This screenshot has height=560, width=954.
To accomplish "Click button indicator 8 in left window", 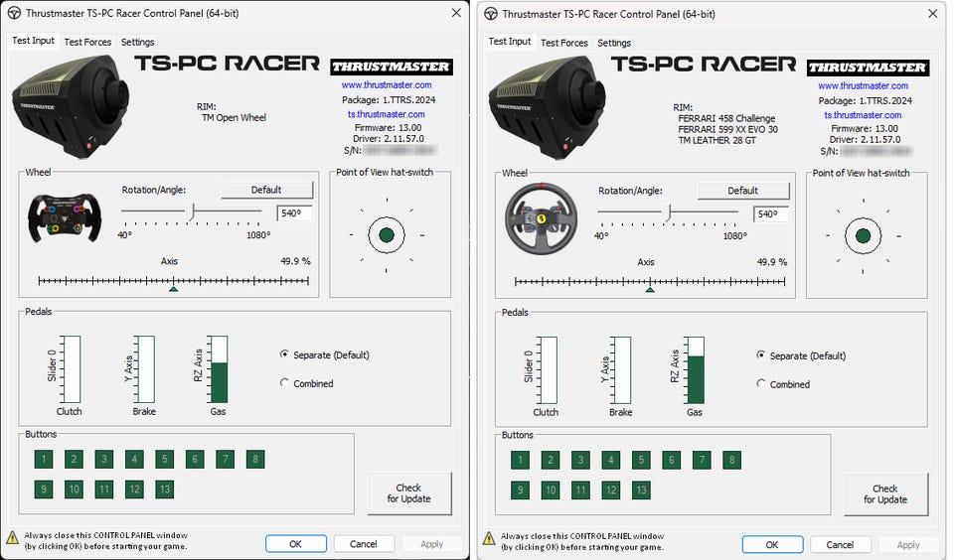I will (x=255, y=459).
